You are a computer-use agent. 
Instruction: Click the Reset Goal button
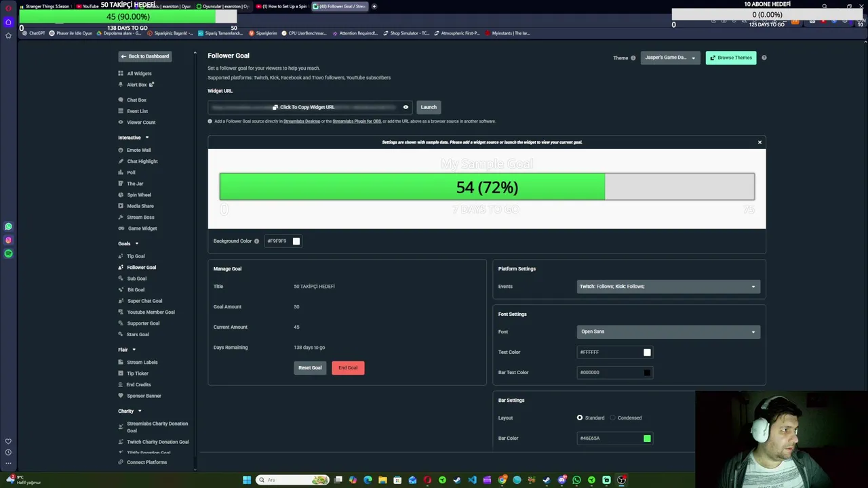(x=310, y=367)
